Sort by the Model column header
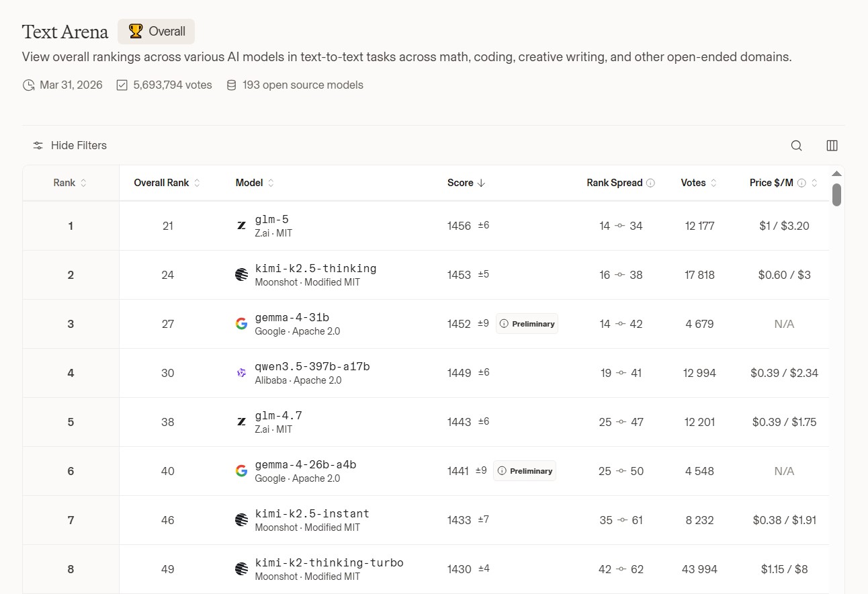Image resolution: width=868 pixels, height=594 pixels. pos(255,183)
